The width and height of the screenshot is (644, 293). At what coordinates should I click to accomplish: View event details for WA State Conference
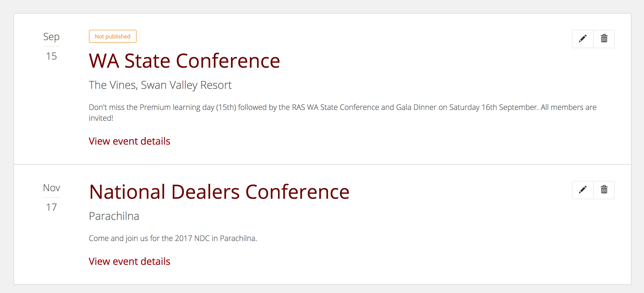129,141
